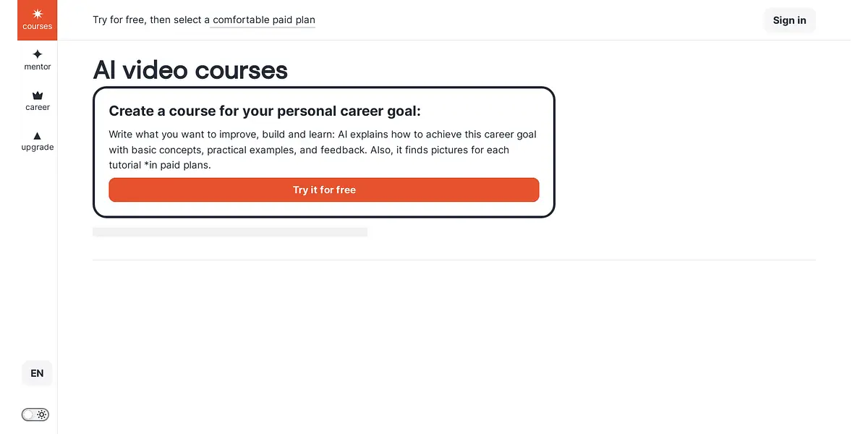
Task: Open the career section label
Action: (38, 108)
